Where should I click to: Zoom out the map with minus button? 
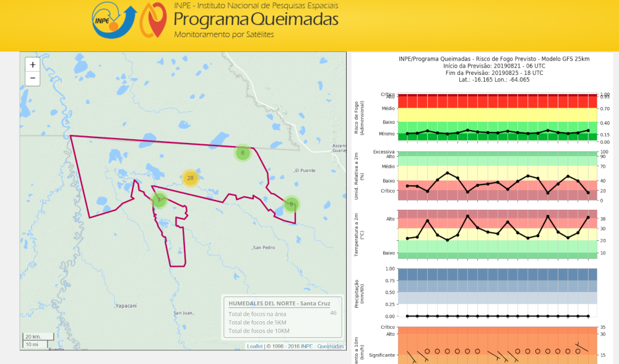33,79
